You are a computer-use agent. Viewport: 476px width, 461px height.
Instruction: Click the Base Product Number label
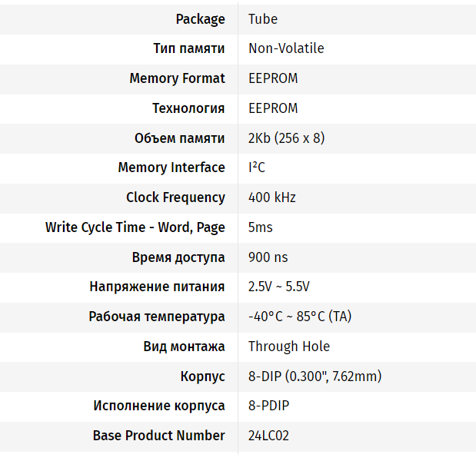(x=159, y=436)
